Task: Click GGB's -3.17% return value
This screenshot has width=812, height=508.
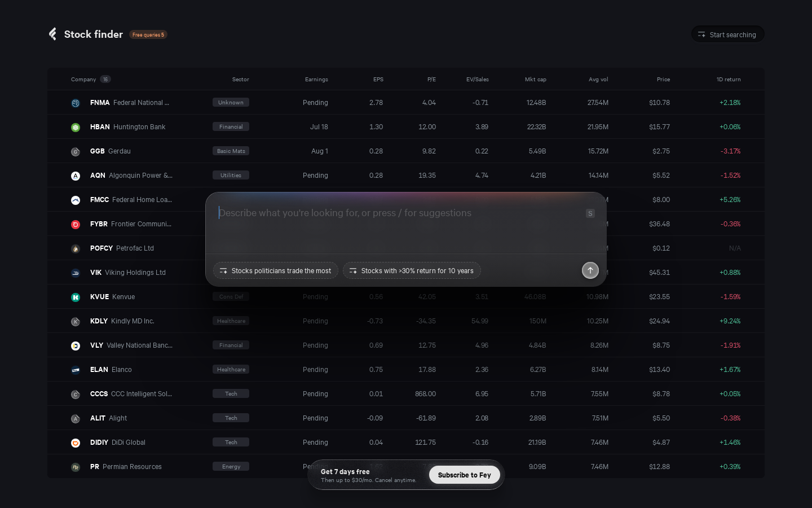Action: click(731, 151)
